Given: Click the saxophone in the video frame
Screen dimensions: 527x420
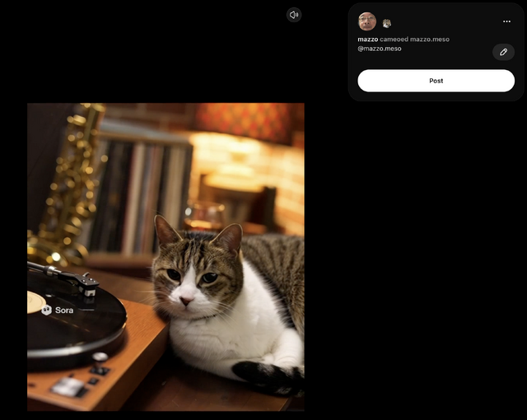Looking at the screenshot, I should pos(72,181).
